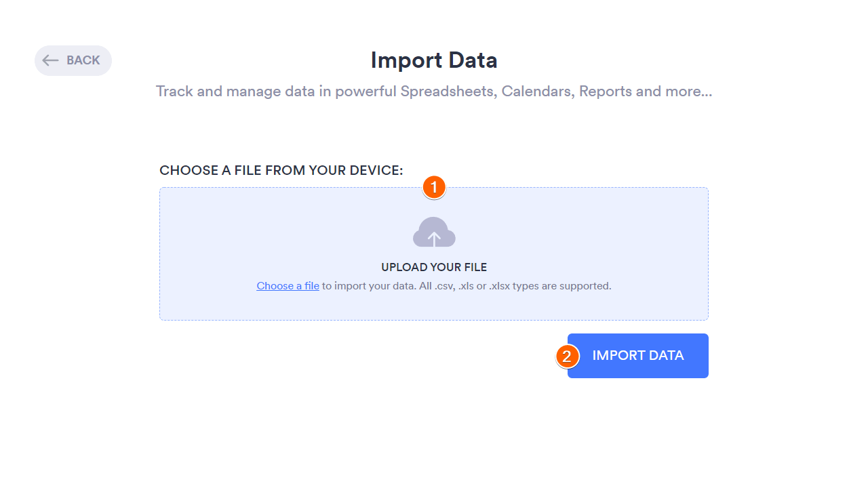
Task: Click the word 'Calendars' in the subtitle
Action: (x=537, y=91)
